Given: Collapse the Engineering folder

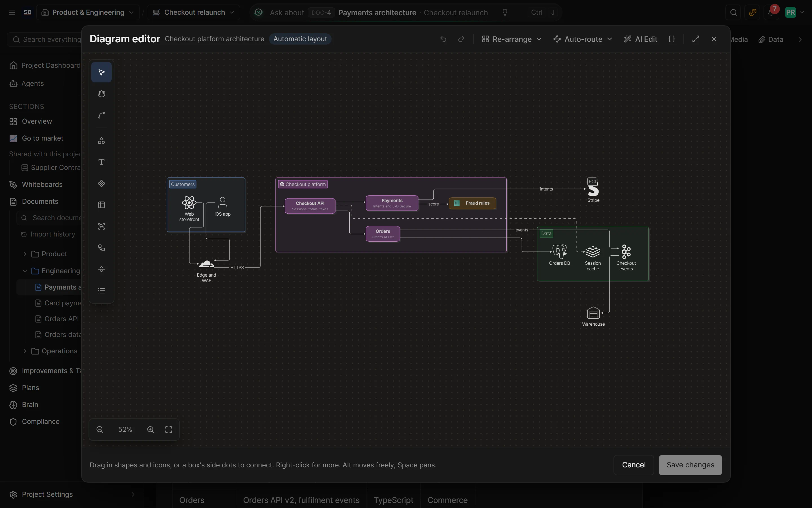Looking at the screenshot, I should click(x=25, y=271).
